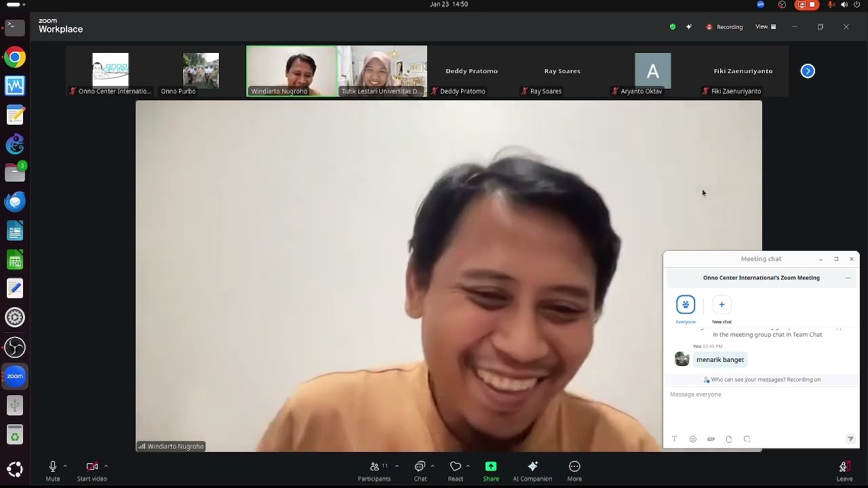Expand video options arrow next to Start video
This screenshot has width=868, height=488.
click(106, 466)
